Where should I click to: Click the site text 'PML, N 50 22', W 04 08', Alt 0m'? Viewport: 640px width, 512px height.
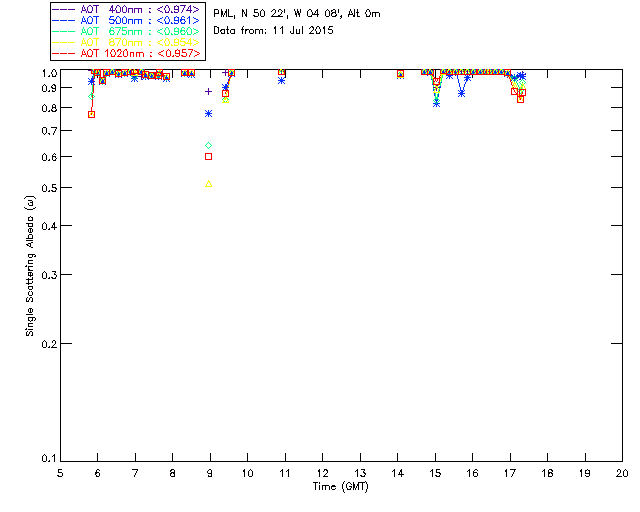297,14
